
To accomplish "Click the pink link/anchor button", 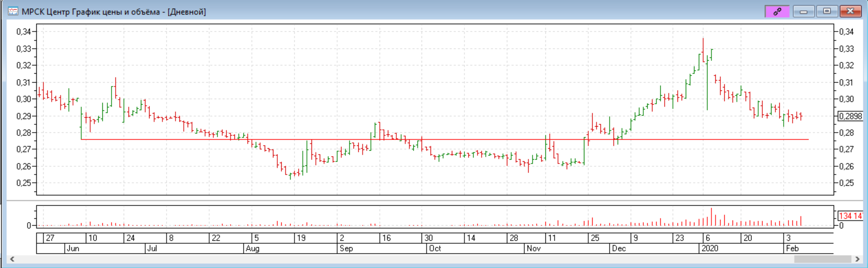I will coord(777,11).
